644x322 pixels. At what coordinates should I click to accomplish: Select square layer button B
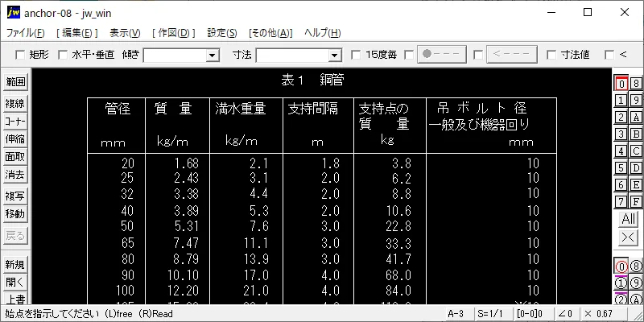636,134
